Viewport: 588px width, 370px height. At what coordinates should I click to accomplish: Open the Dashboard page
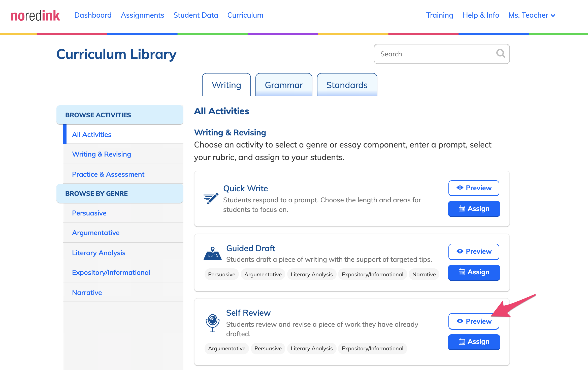coord(93,15)
